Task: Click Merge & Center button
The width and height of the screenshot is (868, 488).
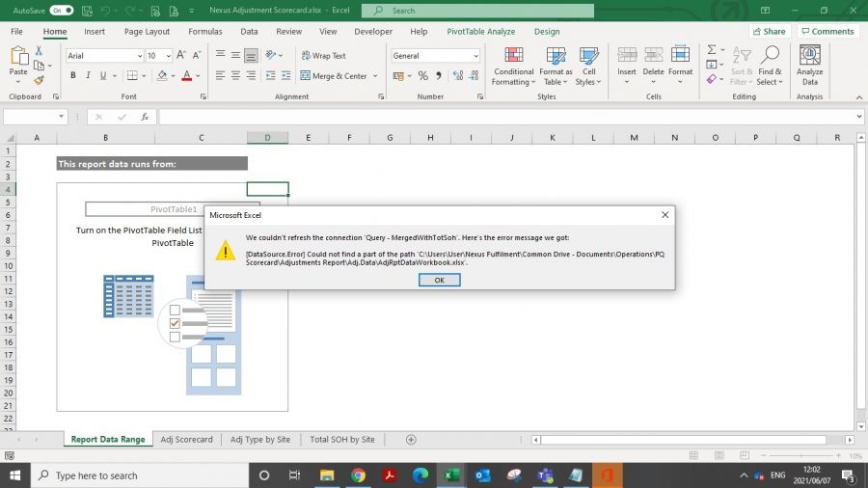Action: (x=334, y=76)
